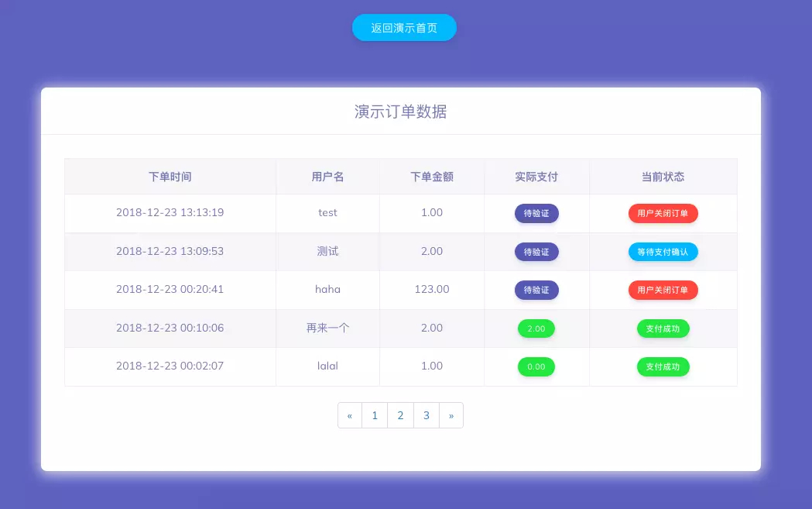812x509 pixels.
Task: Click the 演示订单数据 heading
Action: tap(400, 112)
